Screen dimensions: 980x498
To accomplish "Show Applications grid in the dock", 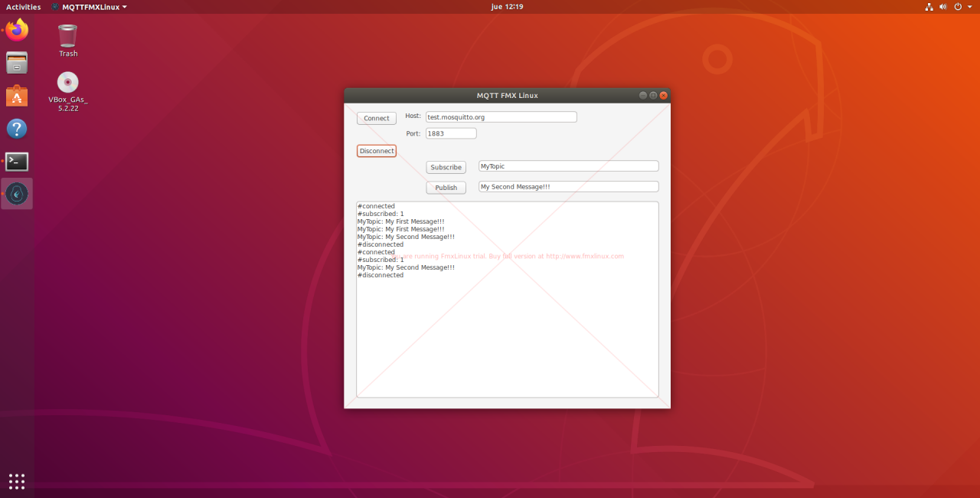I will point(17,481).
